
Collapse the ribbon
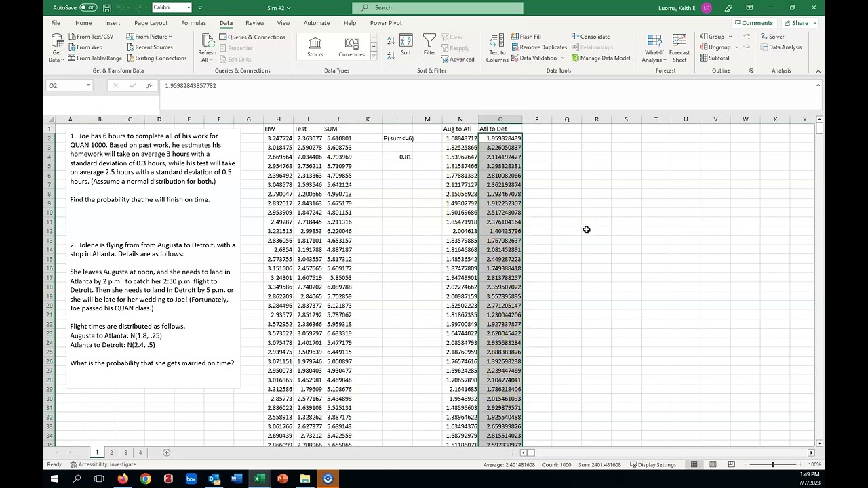coord(818,70)
